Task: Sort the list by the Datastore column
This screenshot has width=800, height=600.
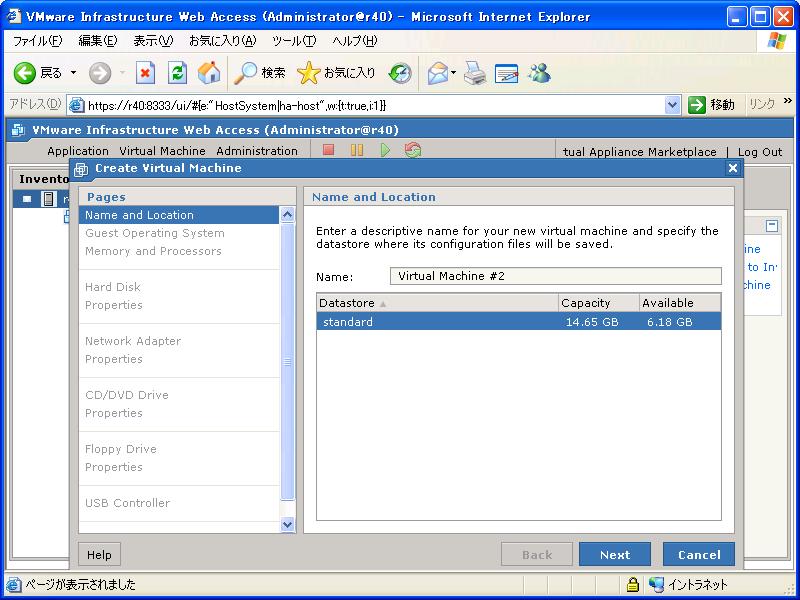Action: pos(437,303)
